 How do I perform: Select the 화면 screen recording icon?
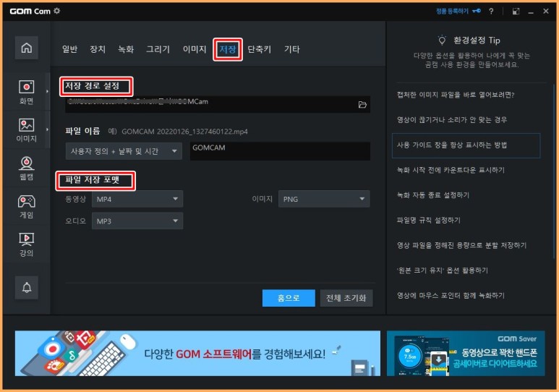click(x=26, y=92)
